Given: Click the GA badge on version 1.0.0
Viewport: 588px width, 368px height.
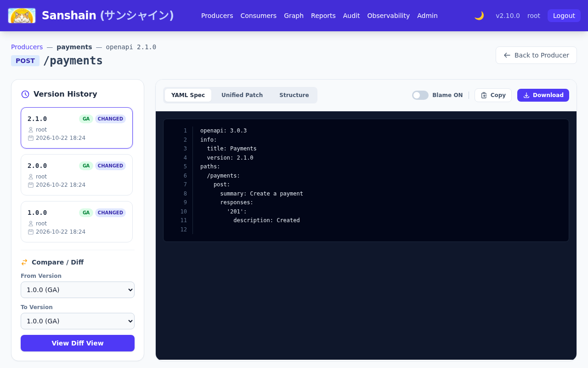Looking at the screenshot, I should click(86, 213).
